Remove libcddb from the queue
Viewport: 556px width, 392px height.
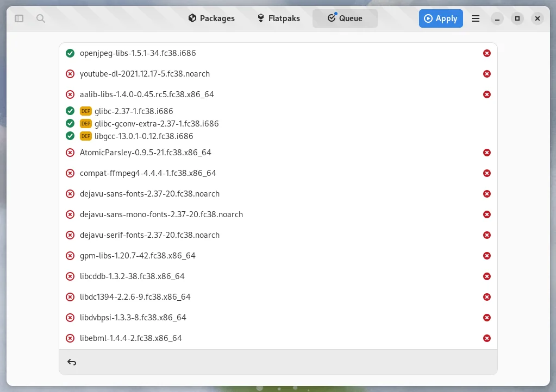[487, 276]
